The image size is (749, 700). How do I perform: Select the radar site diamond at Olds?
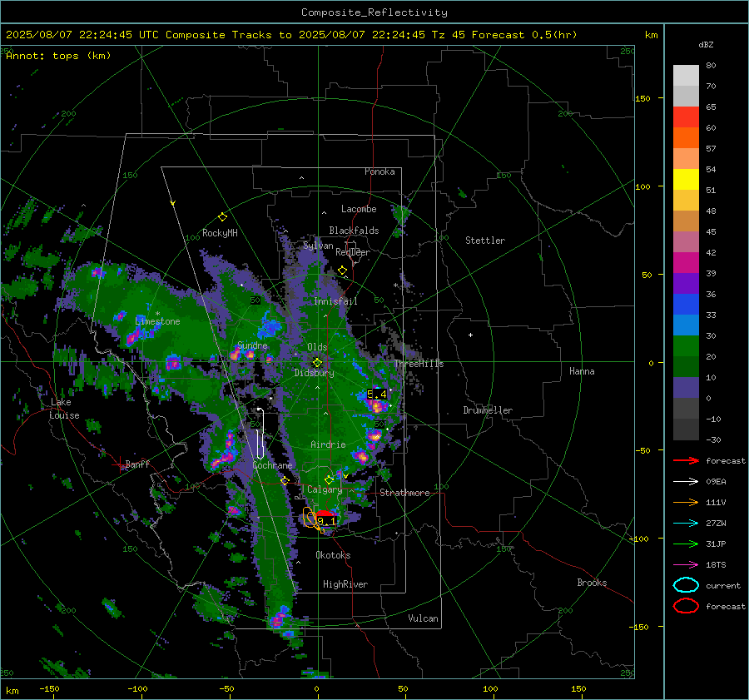[x=317, y=362]
